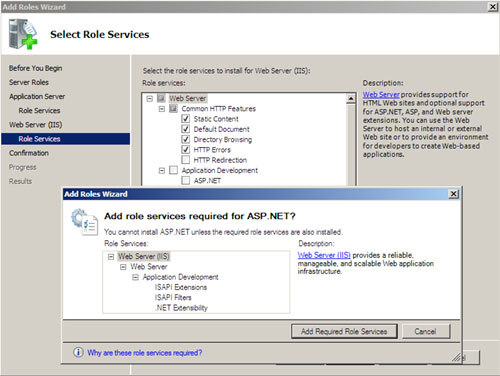The image size is (500, 376).
Task: Toggle the Web Server checkbox in role services
Action: pyautogui.click(x=161, y=98)
